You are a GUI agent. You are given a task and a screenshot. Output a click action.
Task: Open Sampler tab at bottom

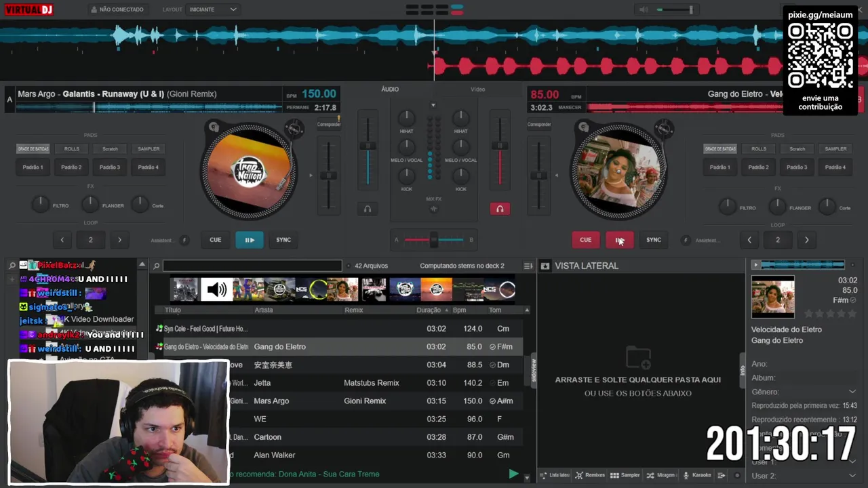coord(625,475)
